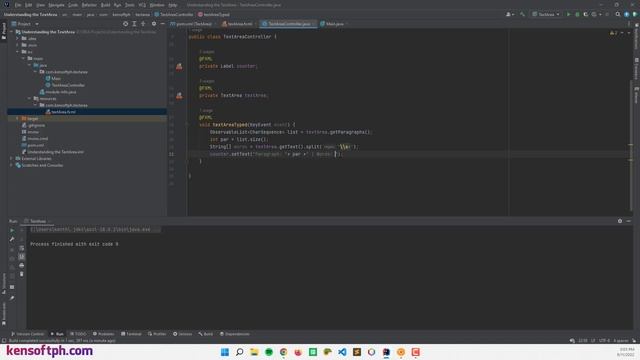Click FXML gutter icon beside TextArea field

179,96
